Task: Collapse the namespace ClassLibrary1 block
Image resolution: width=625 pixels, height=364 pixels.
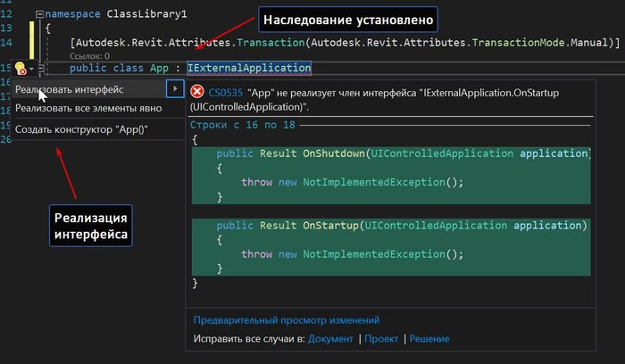Action: coord(39,14)
